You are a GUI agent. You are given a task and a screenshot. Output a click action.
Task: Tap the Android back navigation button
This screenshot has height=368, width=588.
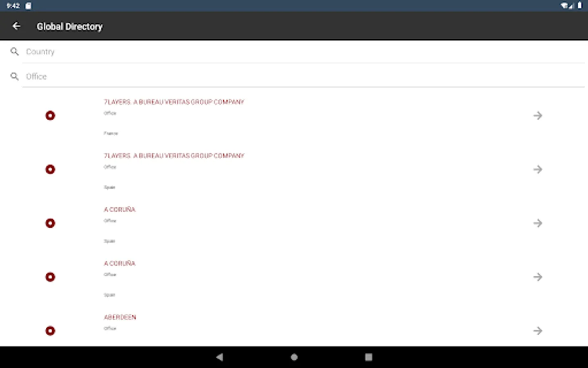click(x=220, y=357)
